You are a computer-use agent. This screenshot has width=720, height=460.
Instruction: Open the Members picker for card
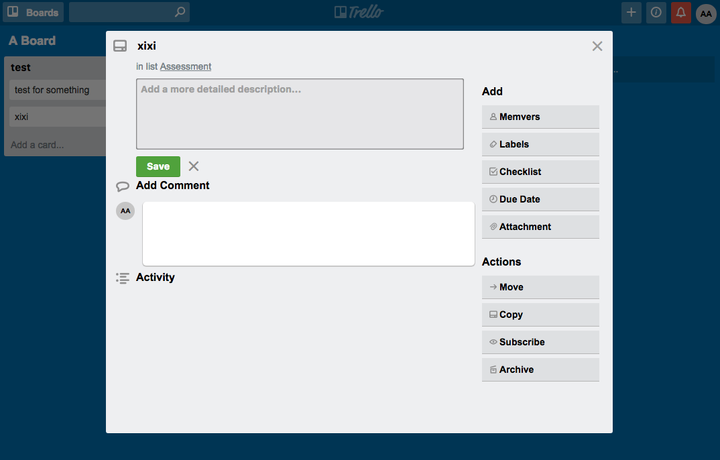click(540, 117)
